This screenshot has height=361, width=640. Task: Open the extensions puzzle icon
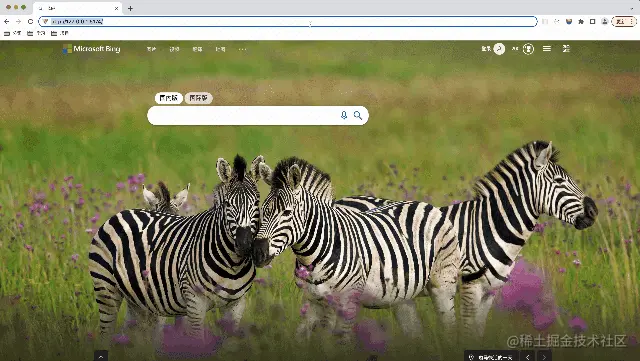click(x=581, y=22)
